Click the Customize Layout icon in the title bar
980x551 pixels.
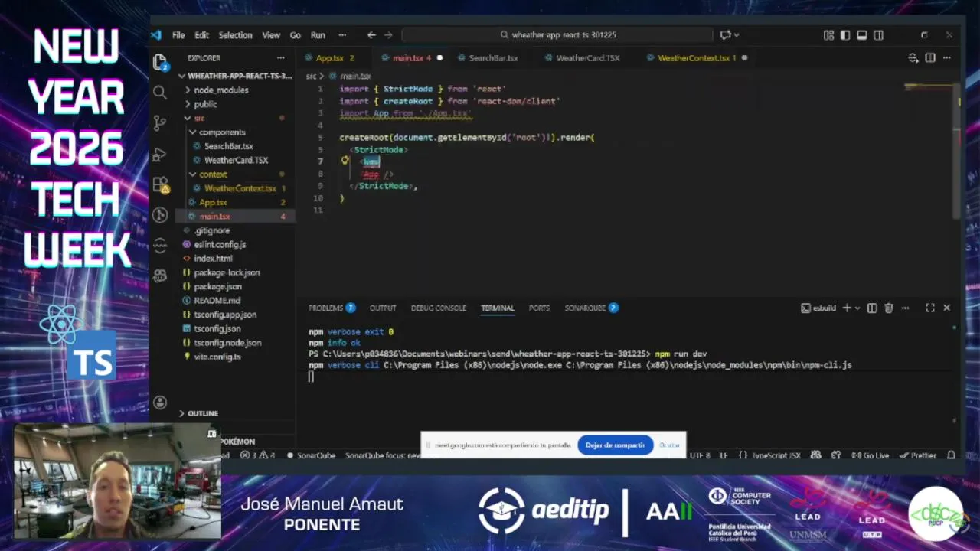[828, 35]
